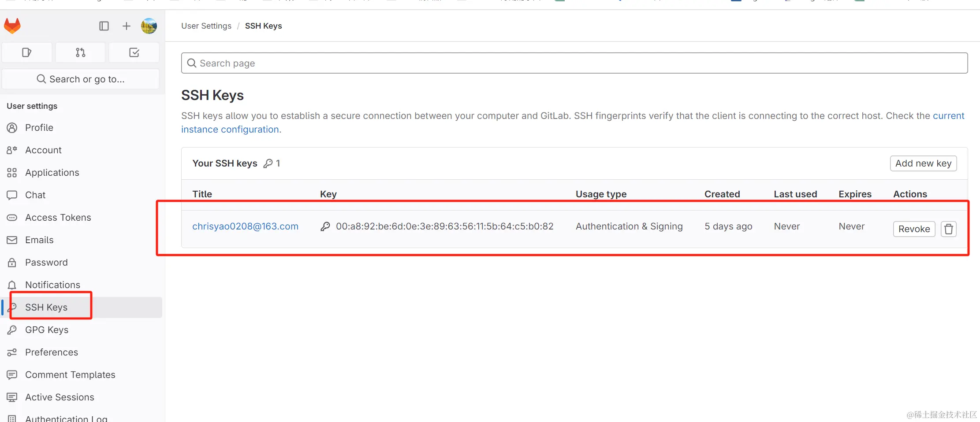The height and width of the screenshot is (422, 980).
Task: Click User Settings breadcrumb link
Action: pyautogui.click(x=206, y=26)
